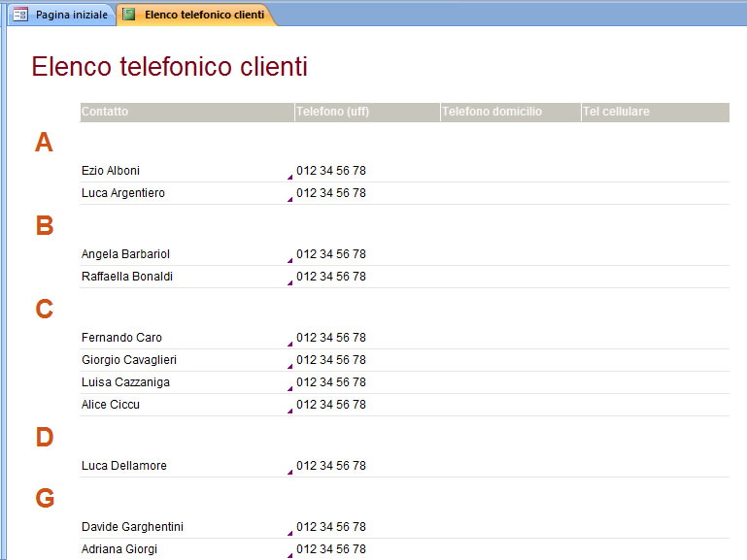Click the letter G group heading

coord(45,499)
